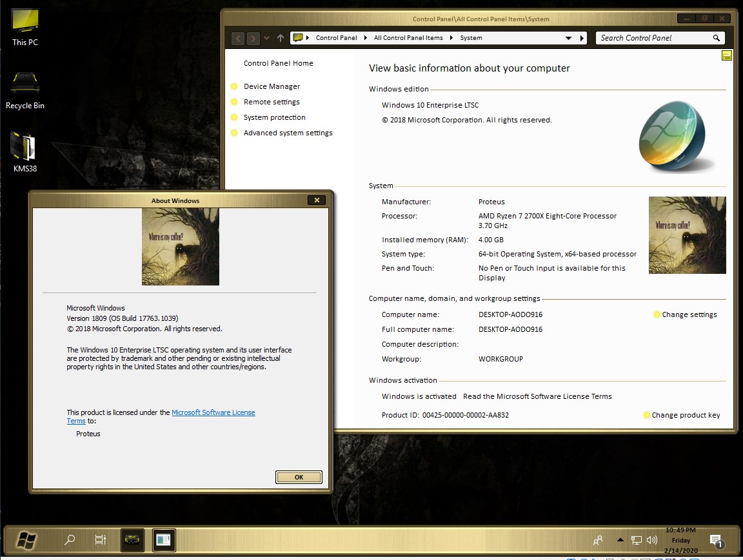This screenshot has height=560, width=743.
Task: Open the Action Center notification icon
Action: click(716, 540)
